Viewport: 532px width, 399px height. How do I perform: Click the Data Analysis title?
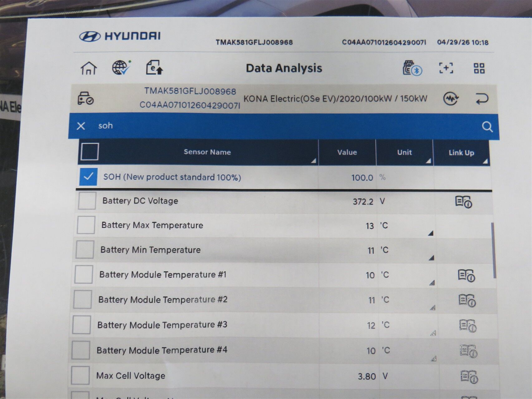pyautogui.click(x=284, y=68)
